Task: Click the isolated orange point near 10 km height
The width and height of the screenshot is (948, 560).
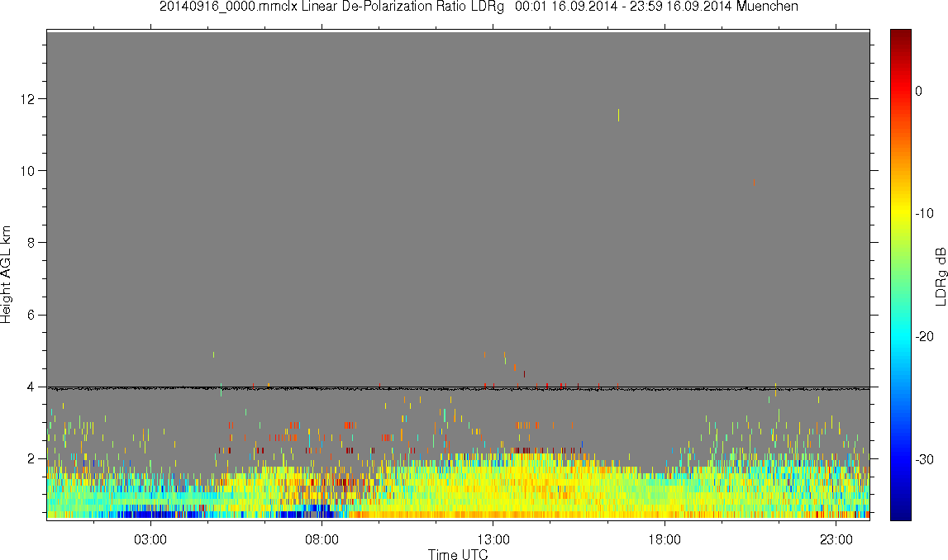Action: pyautogui.click(x=754, y=182)
